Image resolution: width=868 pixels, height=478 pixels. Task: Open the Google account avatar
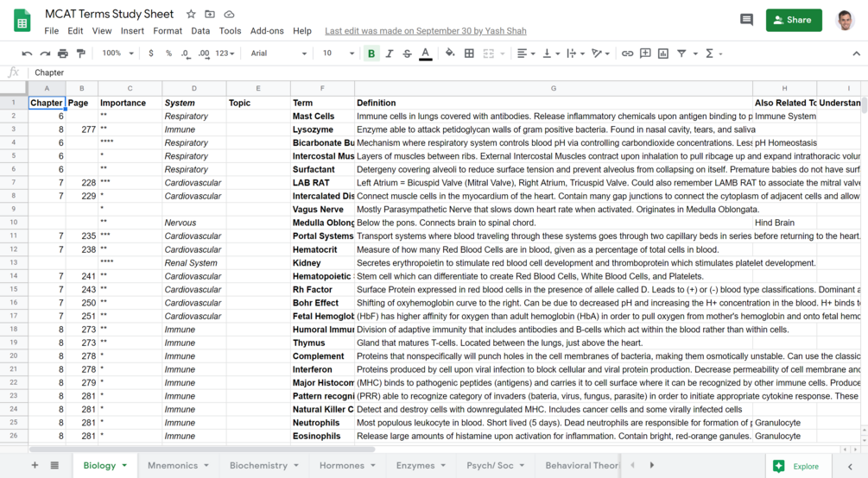(845, 21)
